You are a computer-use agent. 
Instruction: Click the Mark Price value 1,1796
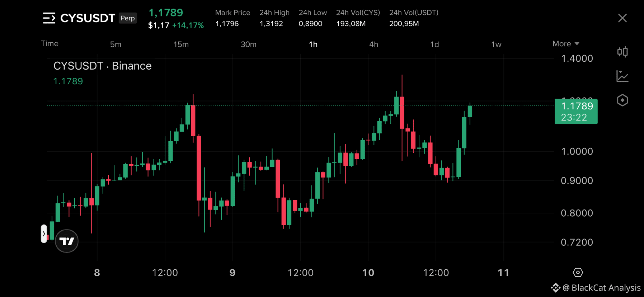tap(227, 24)
